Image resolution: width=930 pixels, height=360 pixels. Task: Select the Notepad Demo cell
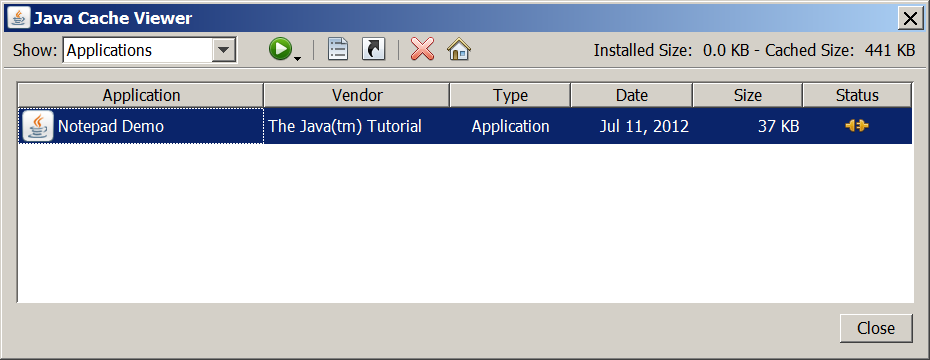click(x=141, y=126)
